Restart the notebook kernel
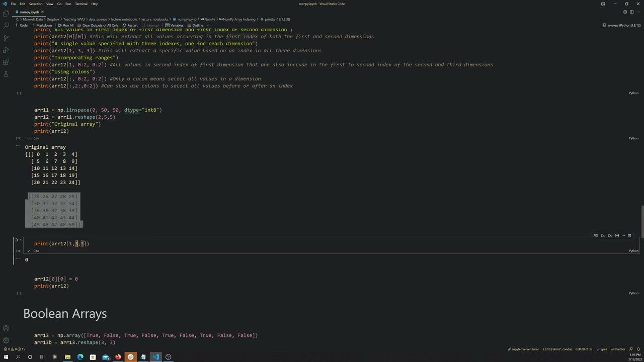644x362 pixels. pos(130,25)
